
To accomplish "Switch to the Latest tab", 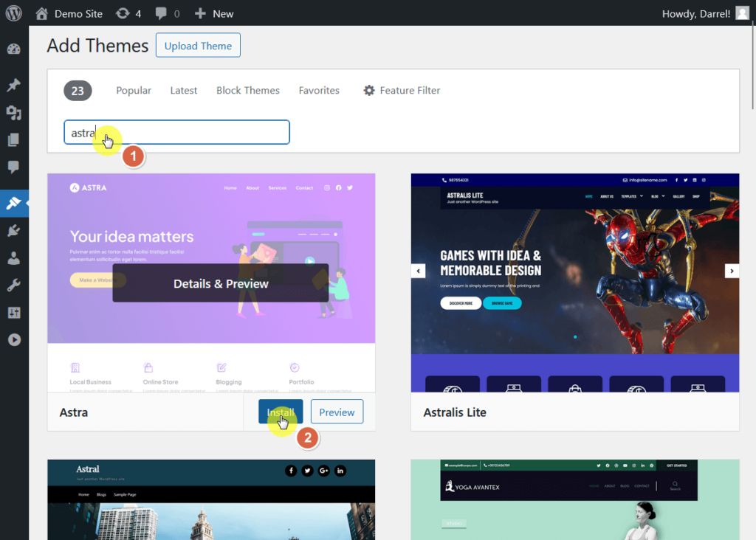I will click(184, 91).
